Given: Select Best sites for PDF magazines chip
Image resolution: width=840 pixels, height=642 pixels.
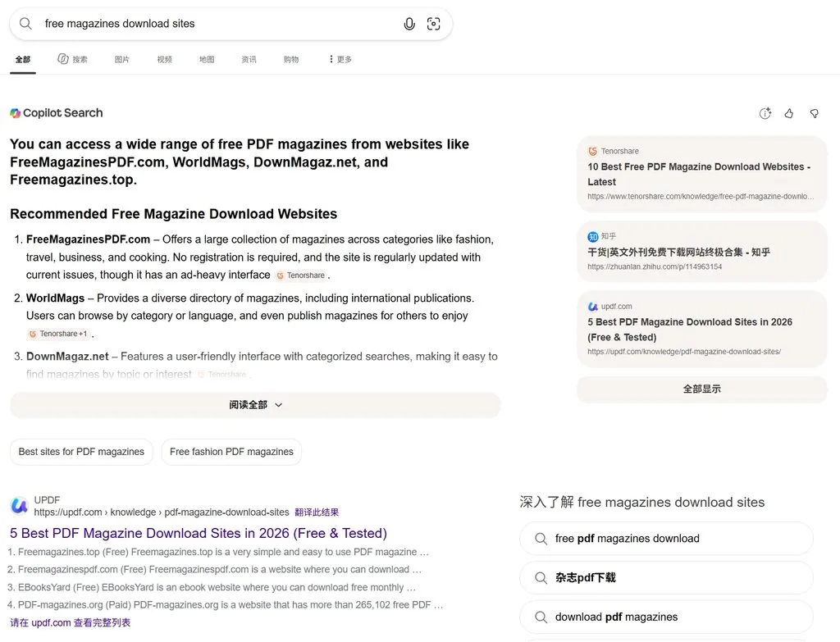Looking at the screenshot, I should (x=81, y=452).
